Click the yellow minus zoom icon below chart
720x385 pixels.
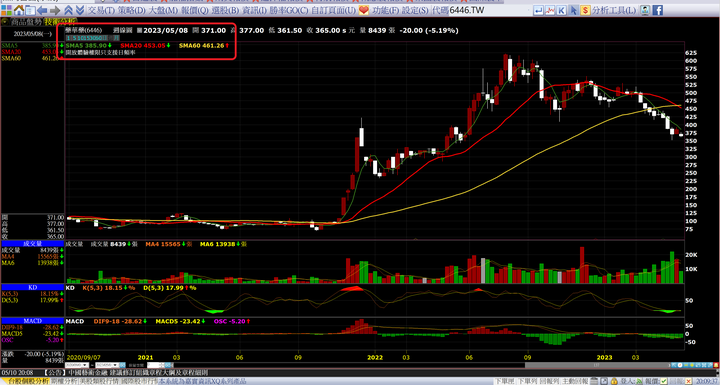(686, 365)
